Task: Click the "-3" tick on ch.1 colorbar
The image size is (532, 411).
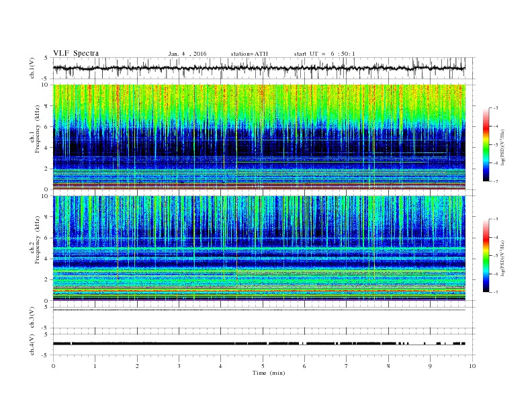Action: pyautogui.click(x=496, y=108)
